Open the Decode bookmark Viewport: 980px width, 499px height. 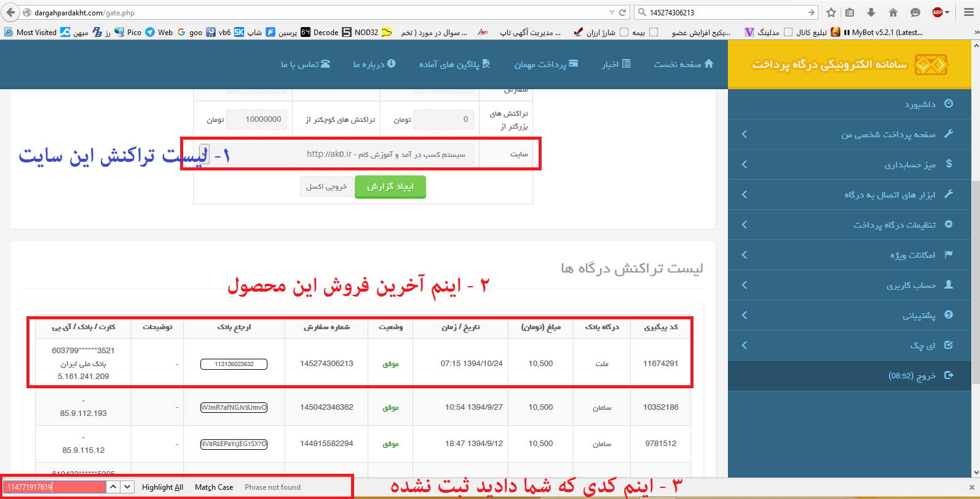pos(320,32)
